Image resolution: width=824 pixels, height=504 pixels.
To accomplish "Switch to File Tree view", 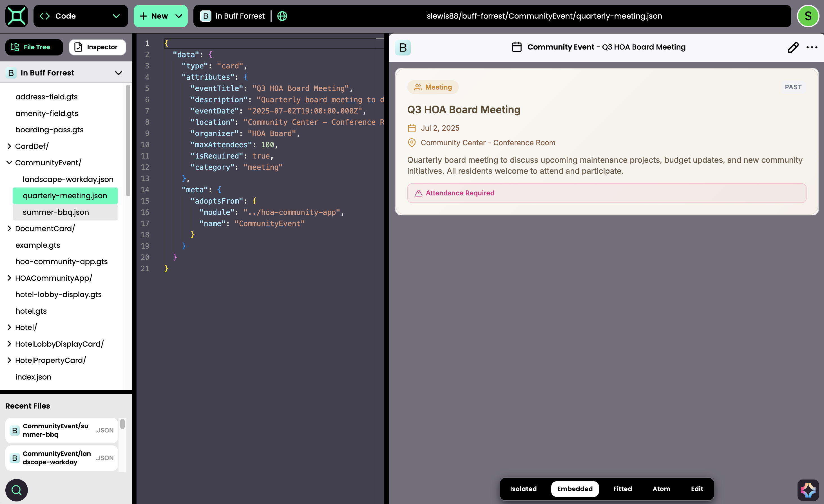I will click(34, 47).
